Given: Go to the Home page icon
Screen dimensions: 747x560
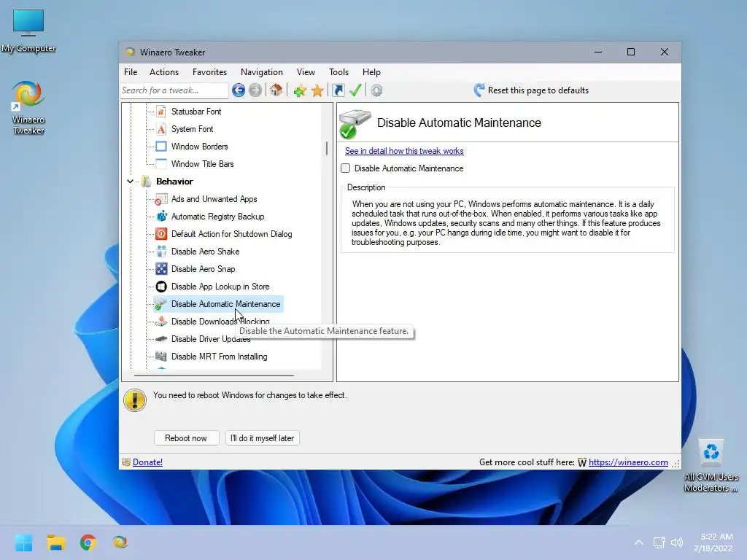Looking at the screenshot, I should [276, 90].
